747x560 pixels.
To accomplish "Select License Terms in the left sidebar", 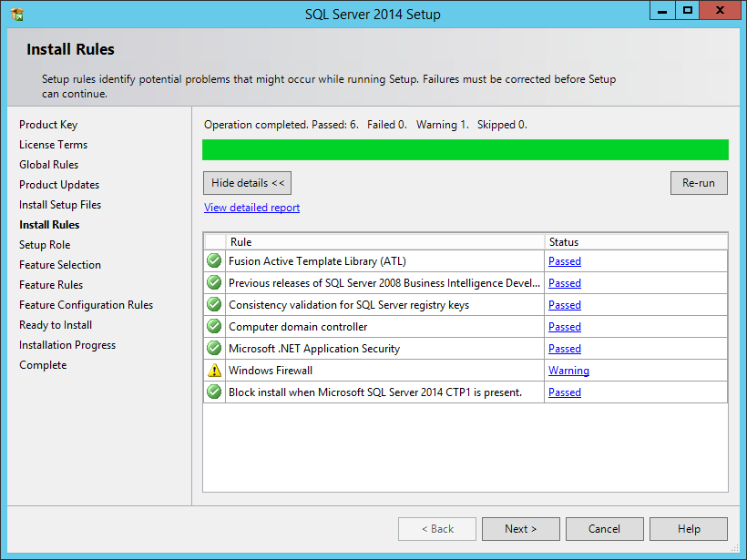I will click(x=53, y=144).
